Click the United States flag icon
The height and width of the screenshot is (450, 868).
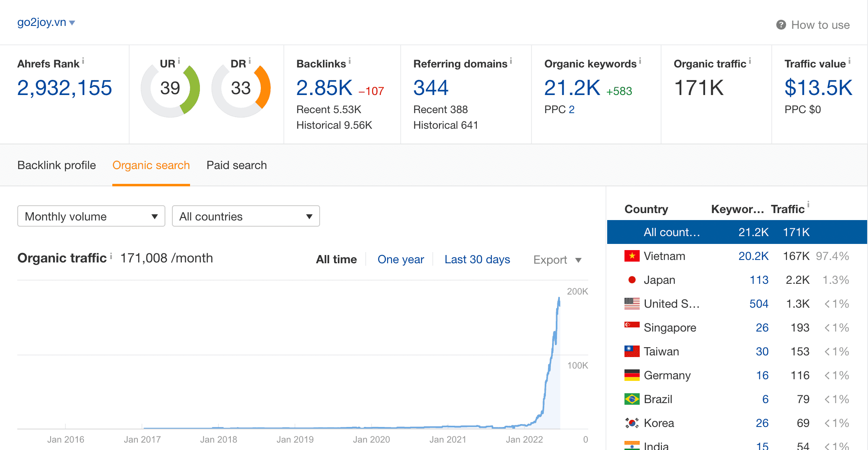pyautogui.click(x=632, y=304)
